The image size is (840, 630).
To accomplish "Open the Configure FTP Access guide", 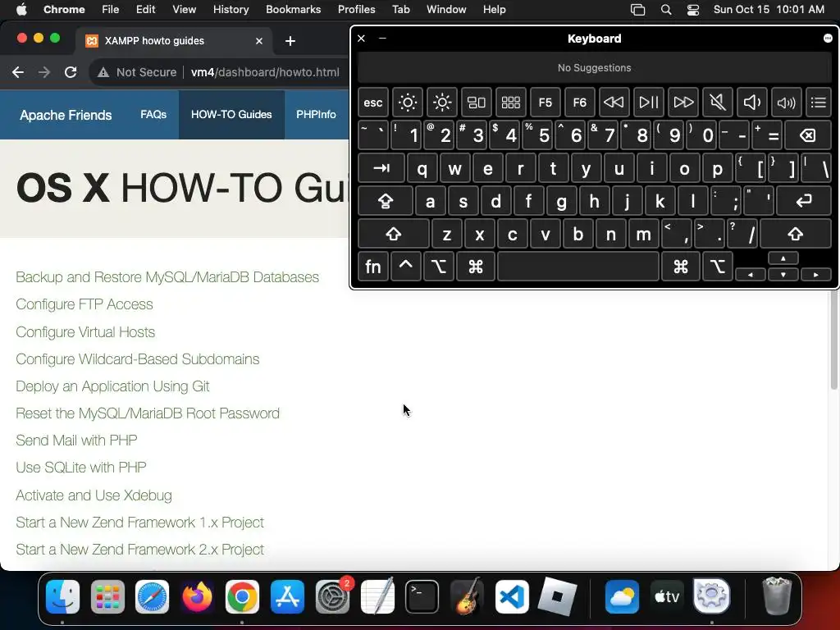I will pyautogui.click(x=84, y=304).
